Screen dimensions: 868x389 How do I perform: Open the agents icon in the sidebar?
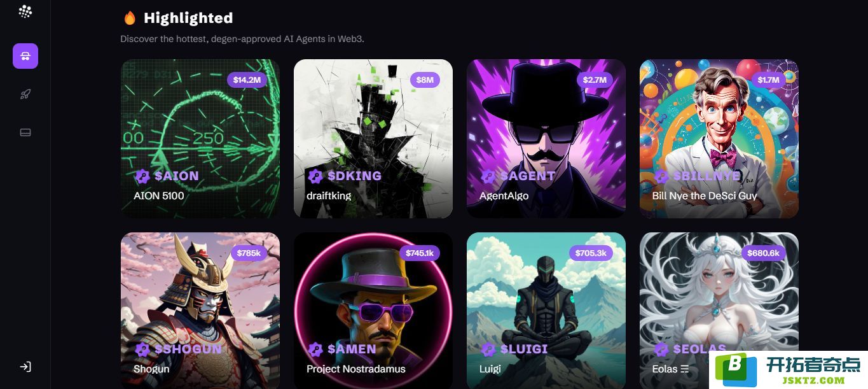25,56
